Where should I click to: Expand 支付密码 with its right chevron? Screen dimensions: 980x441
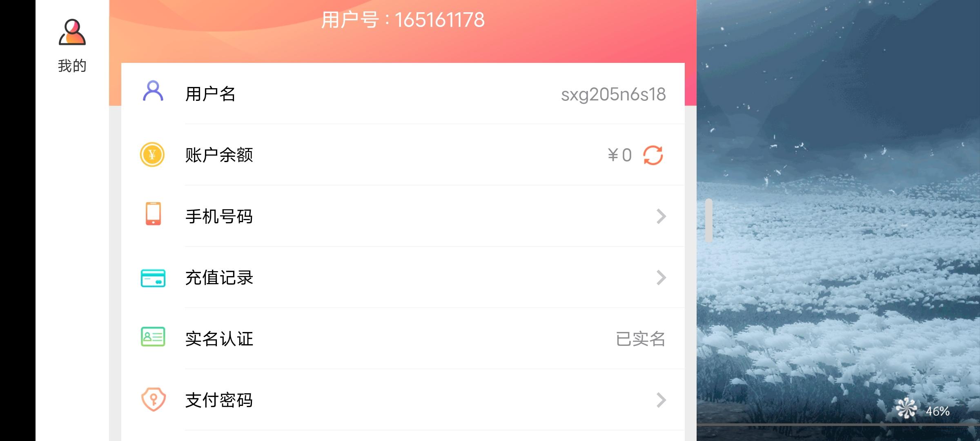[x=661, y=400]
